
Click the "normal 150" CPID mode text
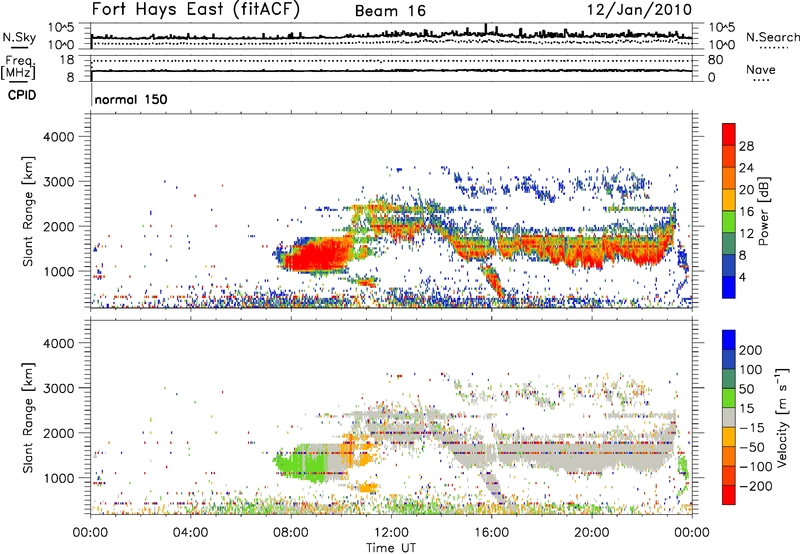[x=131, y=99]
